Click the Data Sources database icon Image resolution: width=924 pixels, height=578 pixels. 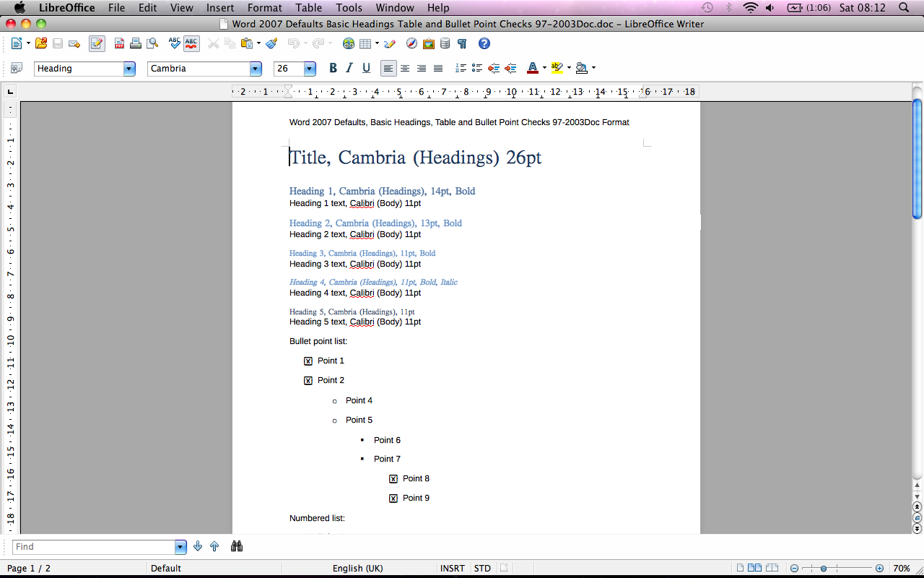445,44
